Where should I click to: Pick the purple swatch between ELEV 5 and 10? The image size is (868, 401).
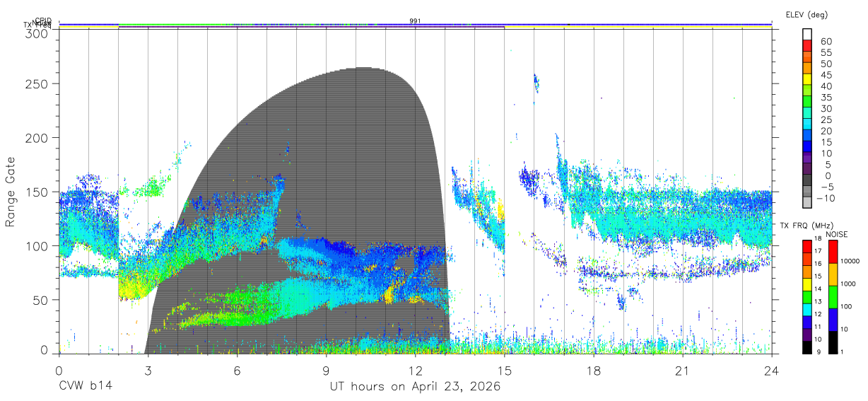pyautogui.click(x=808, y=158)
